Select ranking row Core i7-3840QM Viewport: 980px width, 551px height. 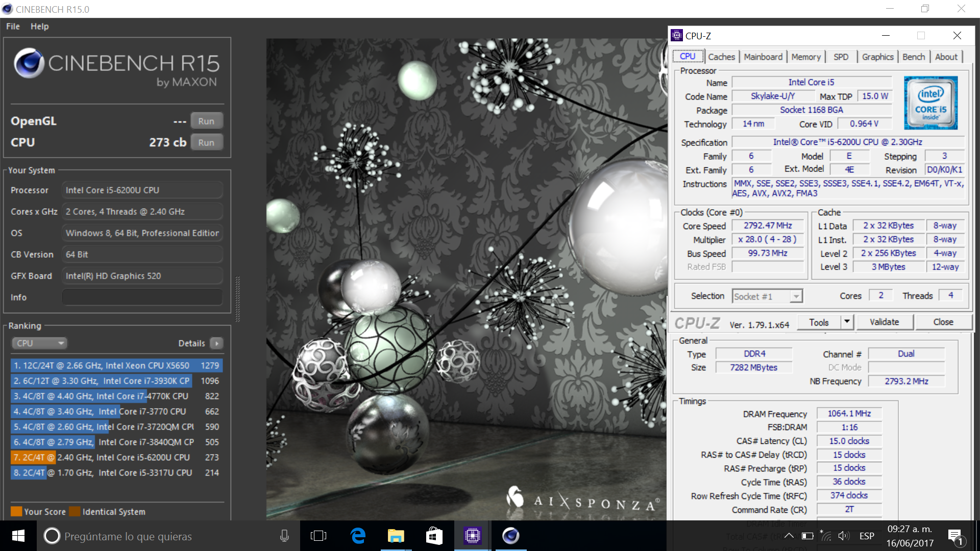coord(116,442)
